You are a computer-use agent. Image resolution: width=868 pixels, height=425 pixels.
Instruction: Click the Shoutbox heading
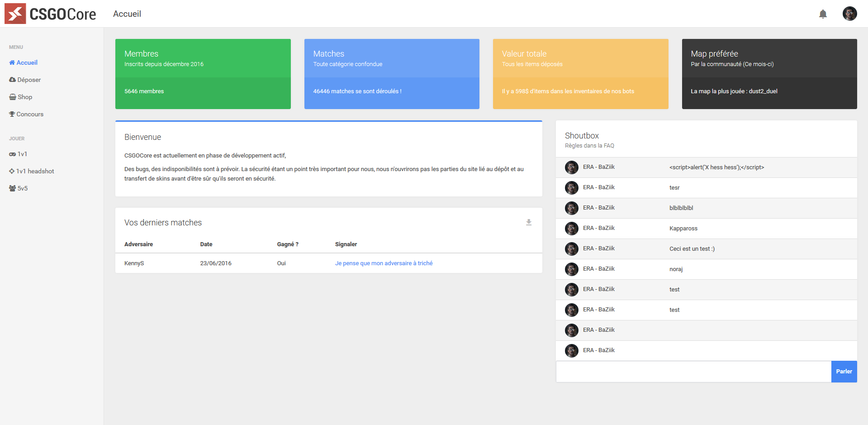coord(582,136)
